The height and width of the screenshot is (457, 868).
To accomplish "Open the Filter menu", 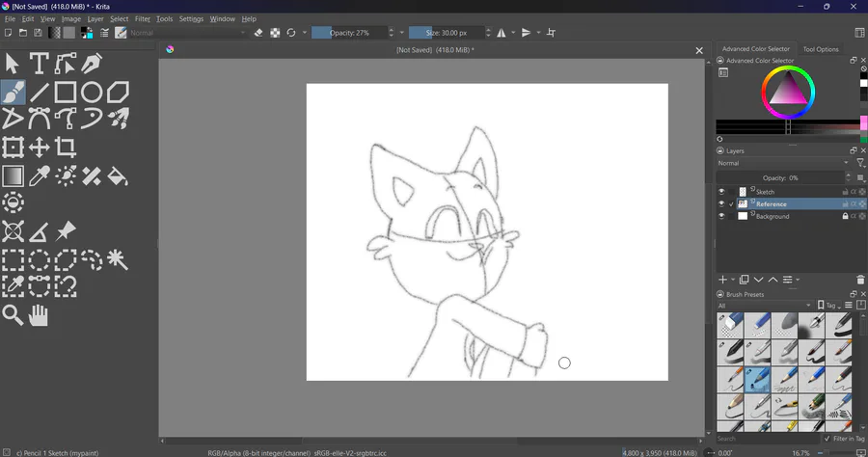I will click(x=143, y=19).
